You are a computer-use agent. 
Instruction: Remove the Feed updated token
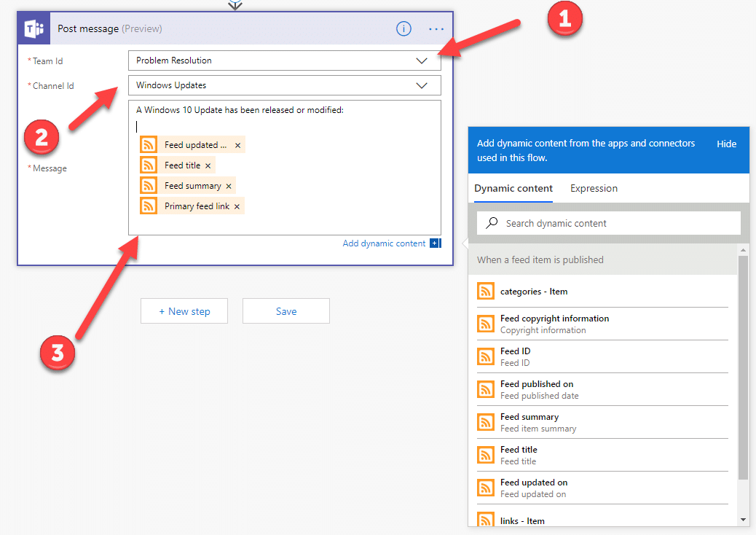(237, 145)
